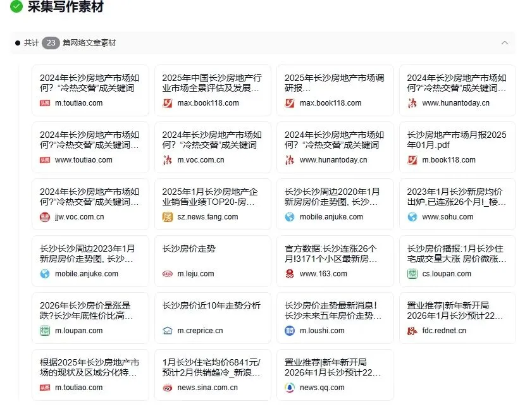Click the globe favicon next to www.sohu.com
The image size is (532, 411).
412,217
